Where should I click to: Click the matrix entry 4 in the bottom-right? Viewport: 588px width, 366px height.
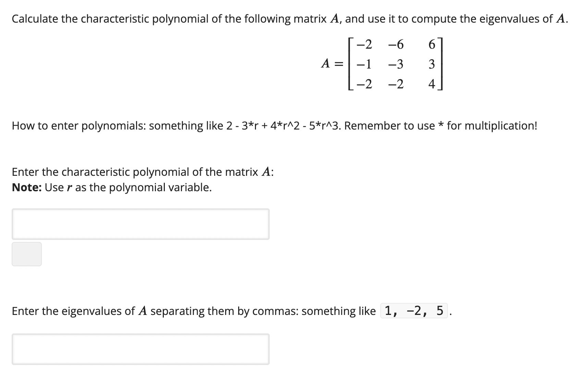[431, 83]
